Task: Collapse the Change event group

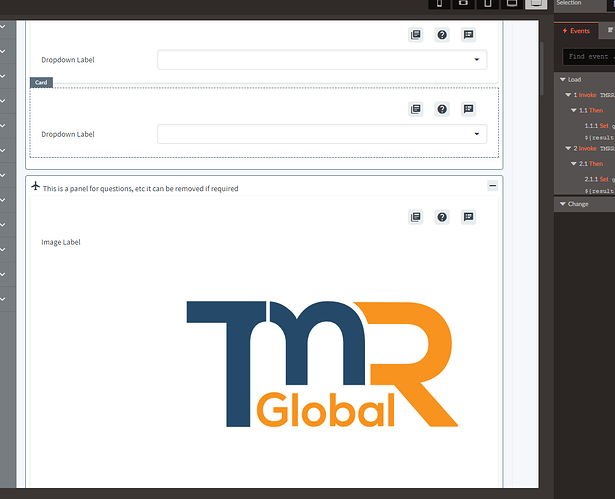Action: 562,204
